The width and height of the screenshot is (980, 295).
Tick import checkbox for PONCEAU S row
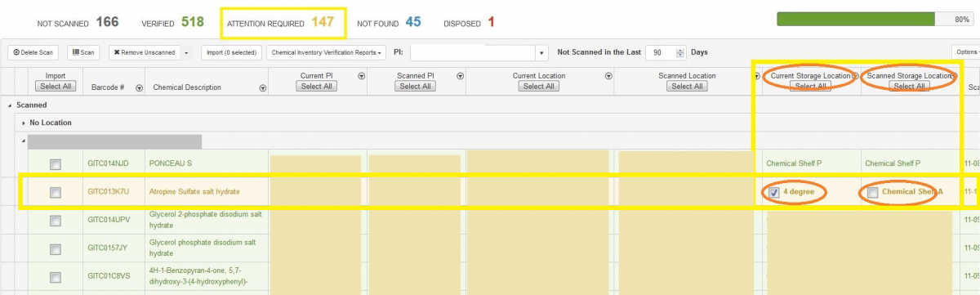56,164
